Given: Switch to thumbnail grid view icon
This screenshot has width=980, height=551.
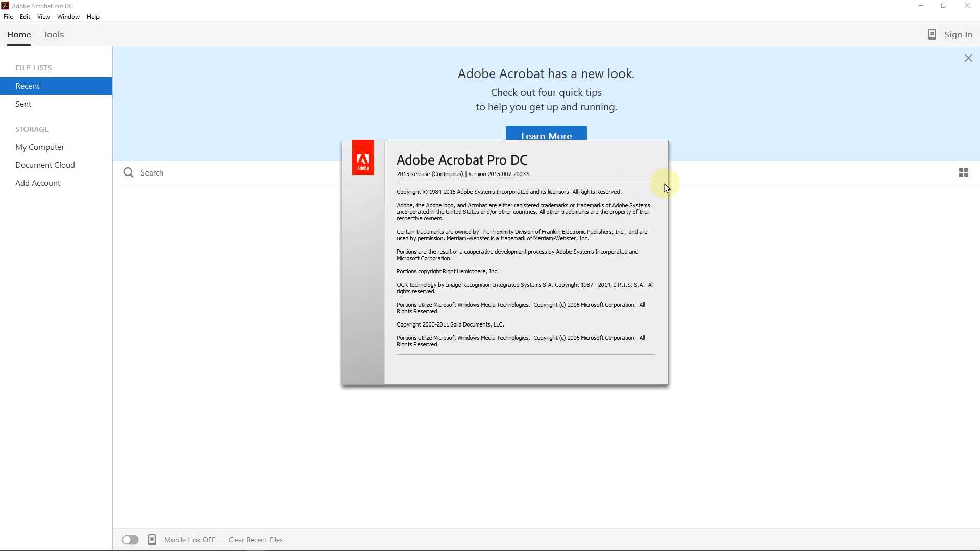Looking at the screenshot, I should coord(963,172).
